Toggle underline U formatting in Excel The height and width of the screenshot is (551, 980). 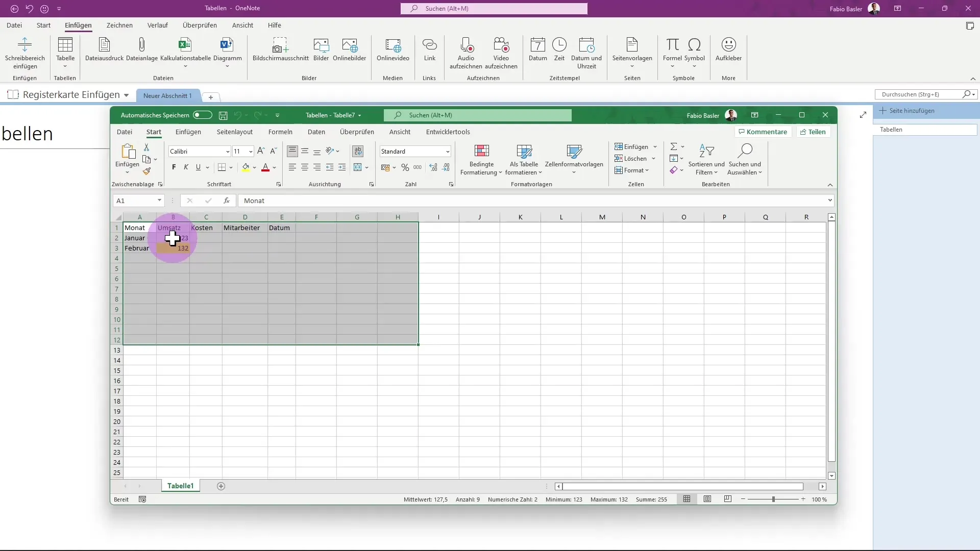(x=198, y=167)
